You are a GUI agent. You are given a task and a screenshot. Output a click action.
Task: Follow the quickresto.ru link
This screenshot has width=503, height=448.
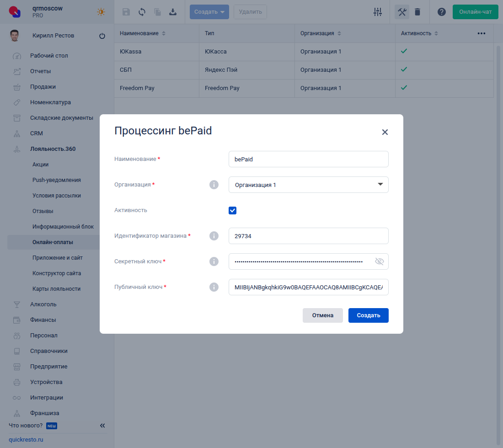coord(26,440)
